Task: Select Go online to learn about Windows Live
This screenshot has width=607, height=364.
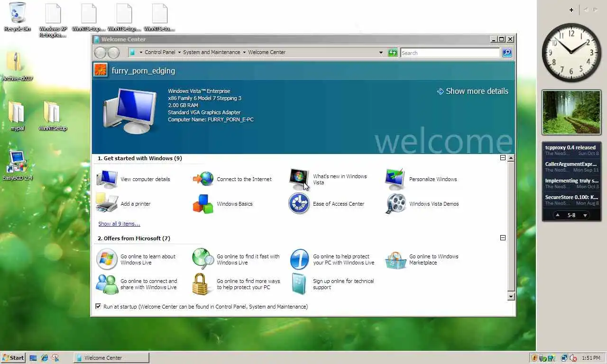Action: click(136, 259)
